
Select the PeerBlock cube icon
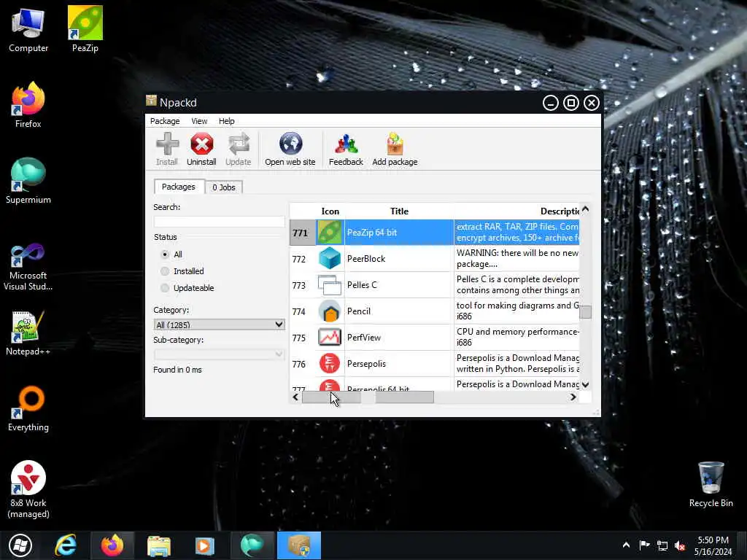coord(330,259)
